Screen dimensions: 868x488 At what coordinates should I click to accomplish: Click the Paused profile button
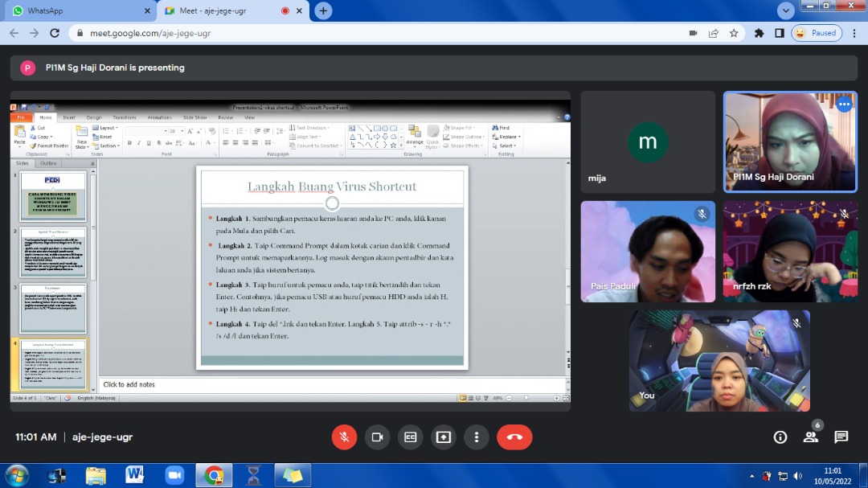pyautogui.click(x=816, y=34)
